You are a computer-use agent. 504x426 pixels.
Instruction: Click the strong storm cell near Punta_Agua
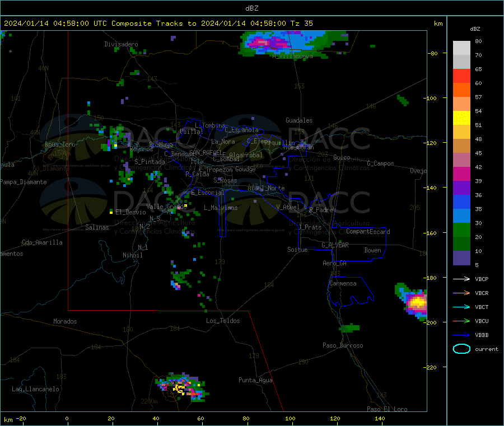pos(182,387)
